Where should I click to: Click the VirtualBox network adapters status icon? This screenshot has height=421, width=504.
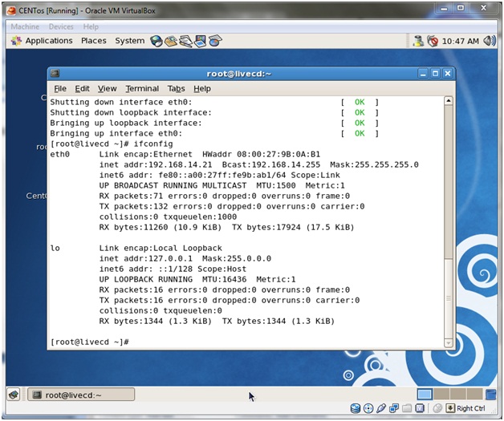pyautogui.click(x=394, y=408)
